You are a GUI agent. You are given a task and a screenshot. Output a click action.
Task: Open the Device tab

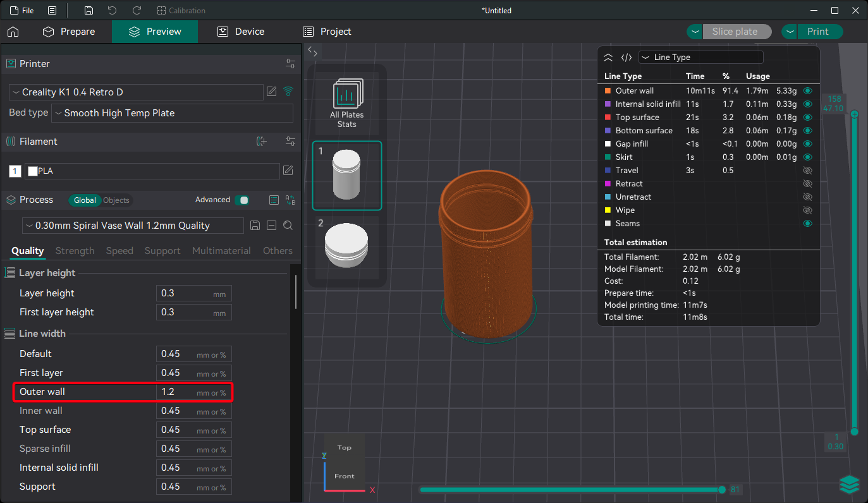point(241,32)
